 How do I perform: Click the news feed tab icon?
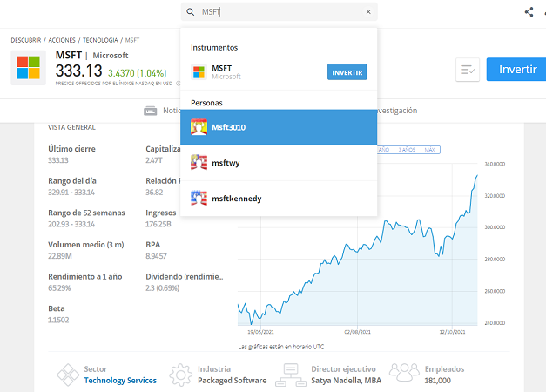(150, 111)
